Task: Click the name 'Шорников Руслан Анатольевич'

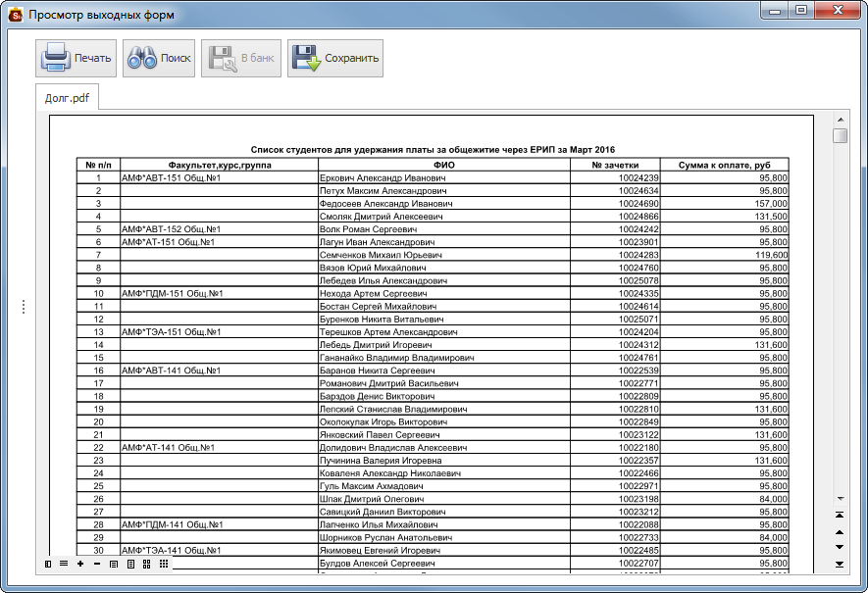Action: coord(385,538)
